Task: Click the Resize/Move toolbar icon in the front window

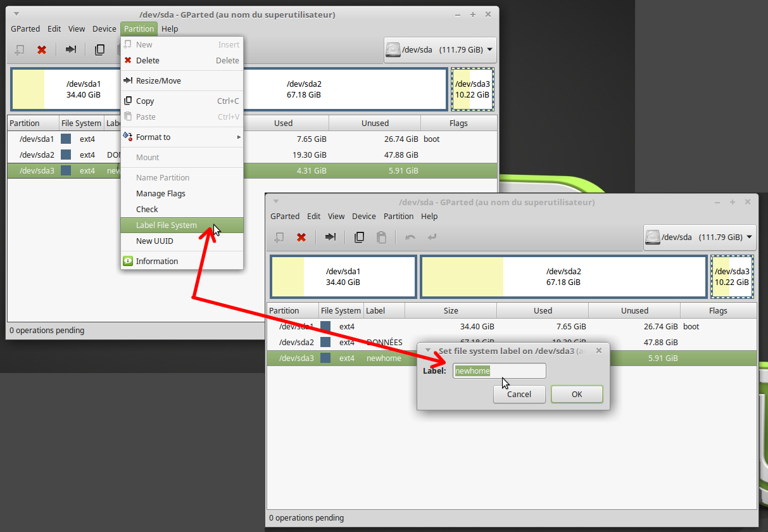Action: coord(330,237)
